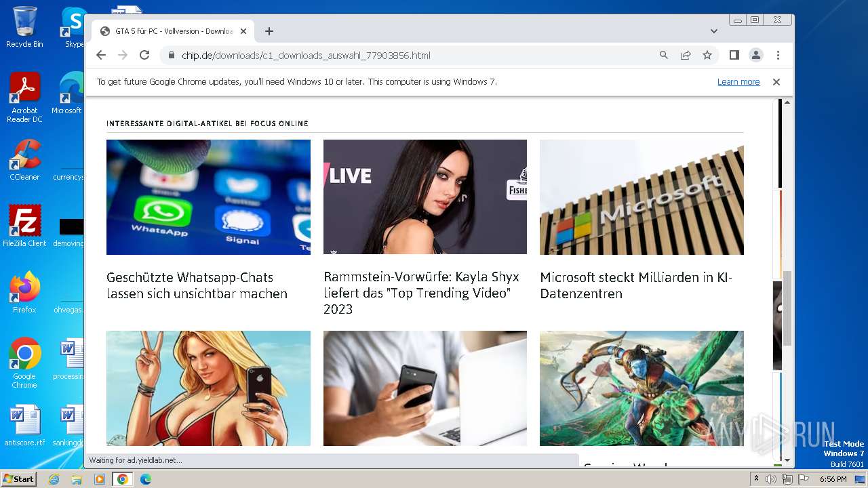
Task: Open Action Center flag icon
Action: (802, 479)
